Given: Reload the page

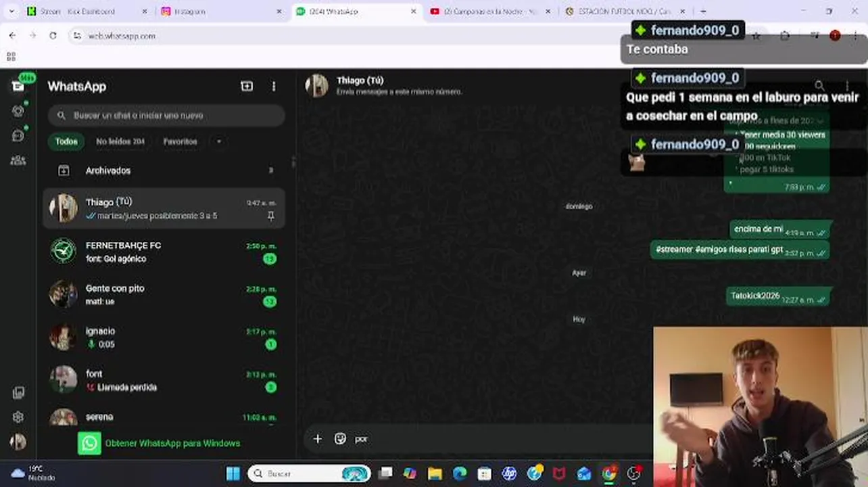Looking at the screenshot, I should (x=53, y=36).
